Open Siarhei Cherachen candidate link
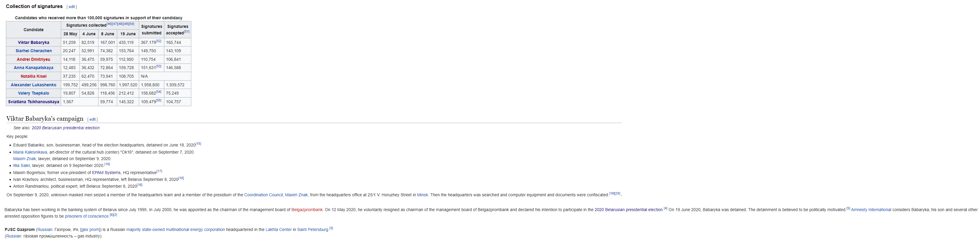 34,51
